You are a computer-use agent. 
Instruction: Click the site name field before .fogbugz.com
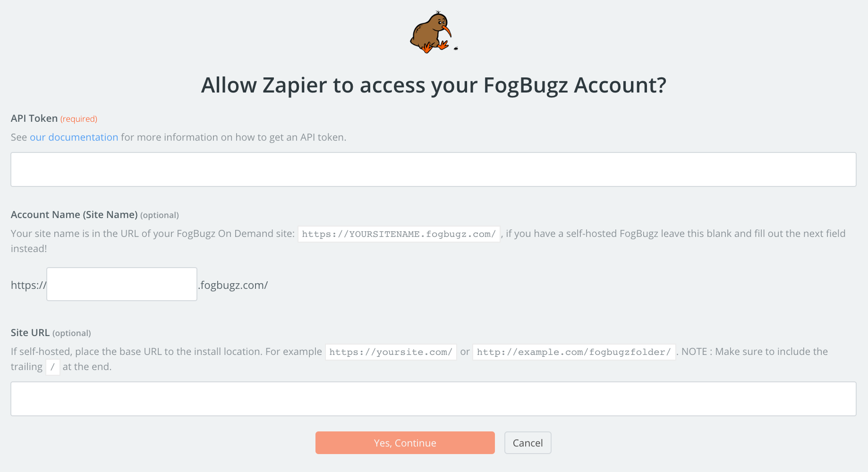click(122, 284)
